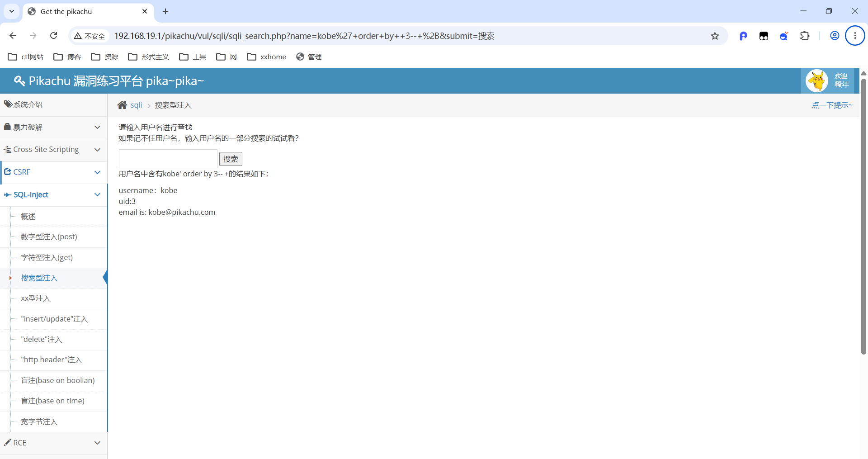868x459 pixels.
Task: Open the Chrome three-dot menu
Action: pyautogui.click(x=855, y=36)
